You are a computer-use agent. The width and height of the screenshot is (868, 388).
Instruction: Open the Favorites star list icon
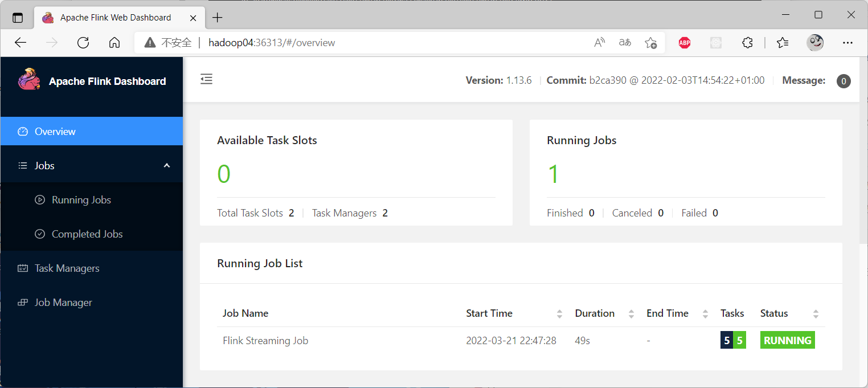coord(783,43)
